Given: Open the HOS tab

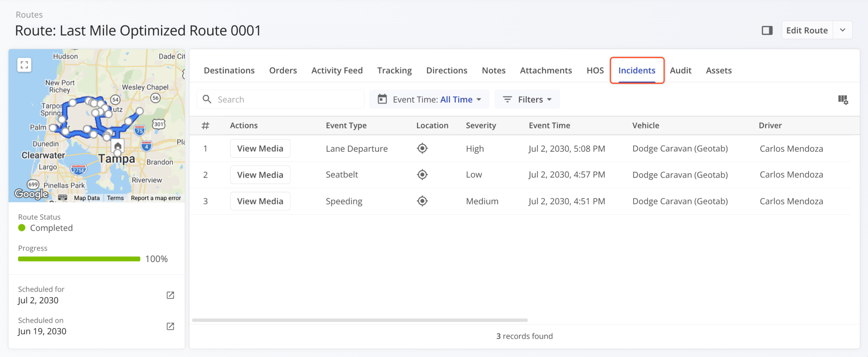Looking at the screenshot, I should tap(595, 70).
